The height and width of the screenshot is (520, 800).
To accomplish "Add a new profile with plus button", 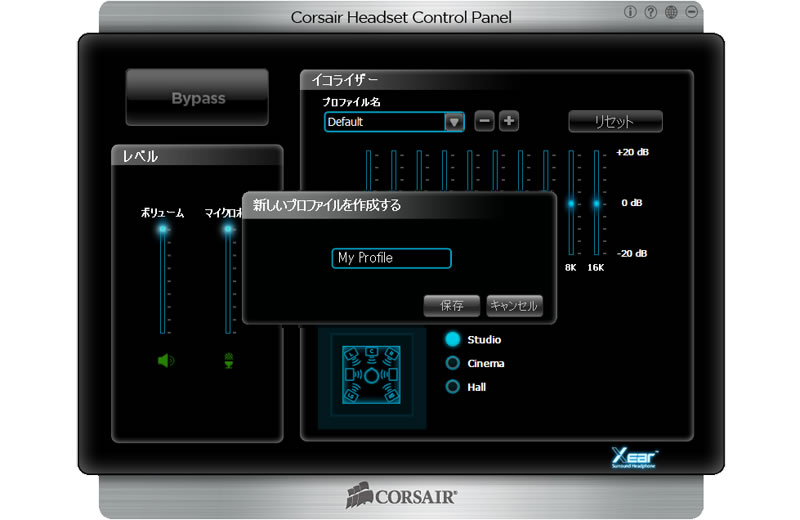I will pos(509,121).
